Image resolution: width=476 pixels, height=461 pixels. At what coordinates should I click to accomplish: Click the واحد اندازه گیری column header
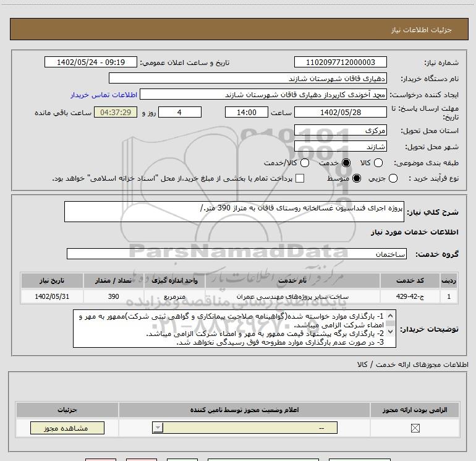point(174,280)
